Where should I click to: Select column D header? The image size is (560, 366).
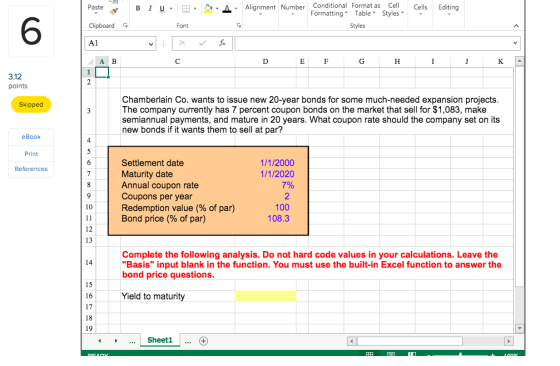click(265, 61)
